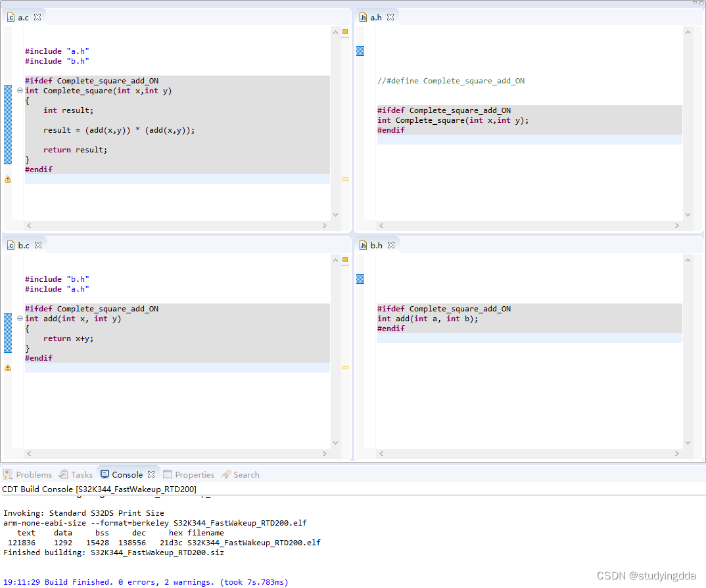Click the warning marker in b.c gutter

coord(8,367)
